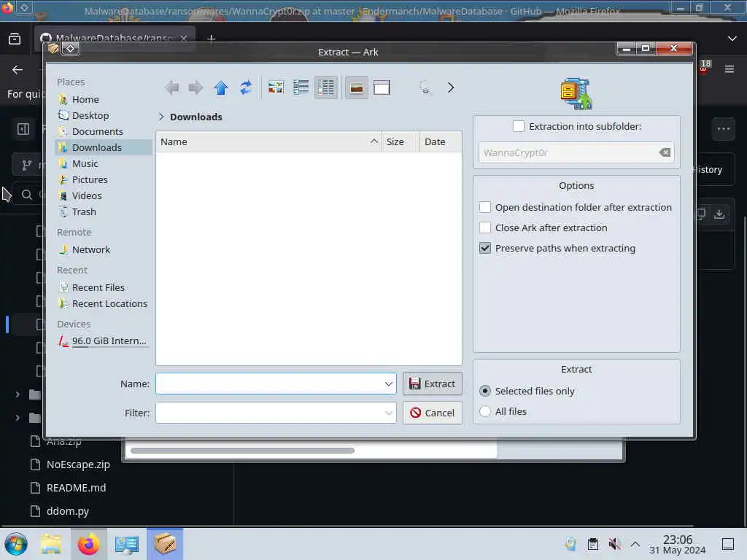The width and height of the screenshot is (747, 560).
Task: Unmute audio from the system tray
Action: coord(614,544)
